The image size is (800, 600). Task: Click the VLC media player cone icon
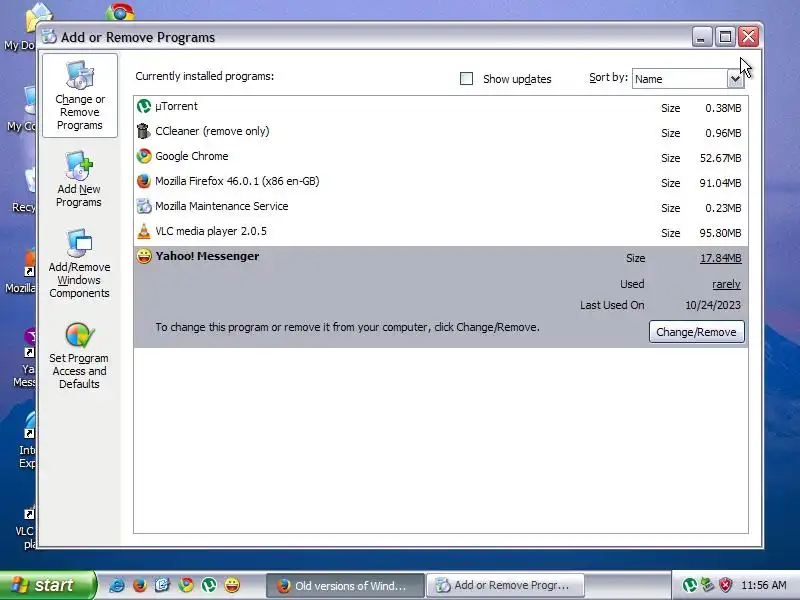click(144, 231)
